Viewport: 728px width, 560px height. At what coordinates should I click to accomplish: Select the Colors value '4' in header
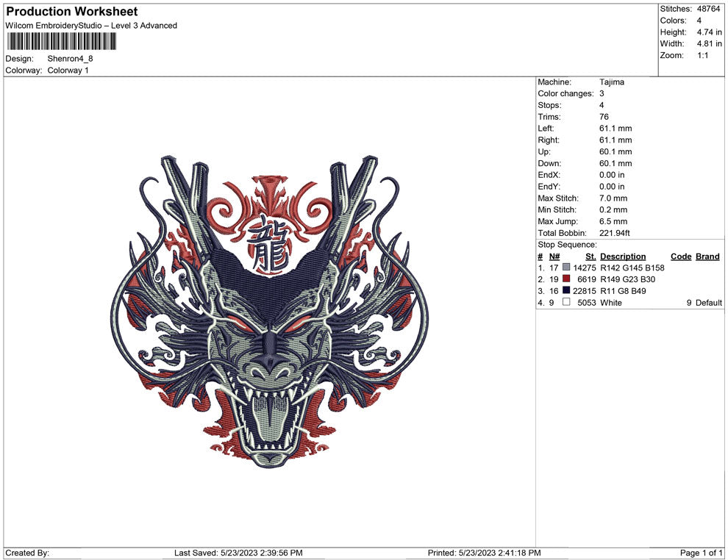699,21
